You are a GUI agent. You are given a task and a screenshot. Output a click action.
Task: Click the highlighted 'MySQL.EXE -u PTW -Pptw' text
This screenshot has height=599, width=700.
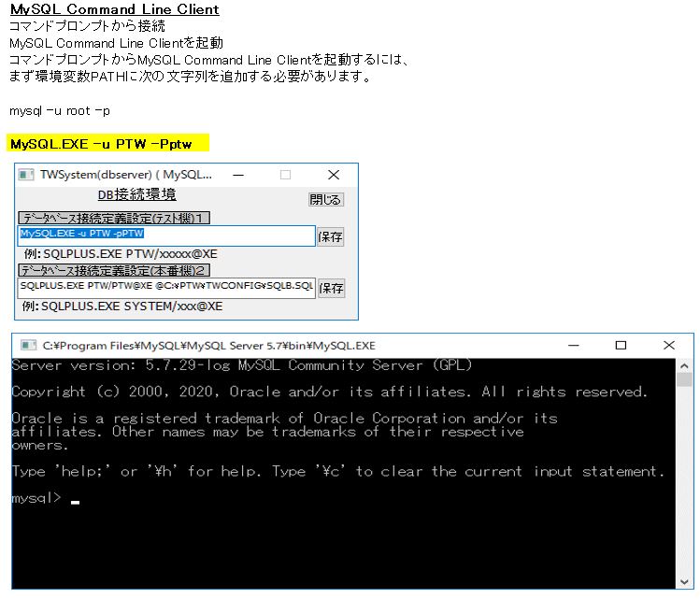coord(101,144)
